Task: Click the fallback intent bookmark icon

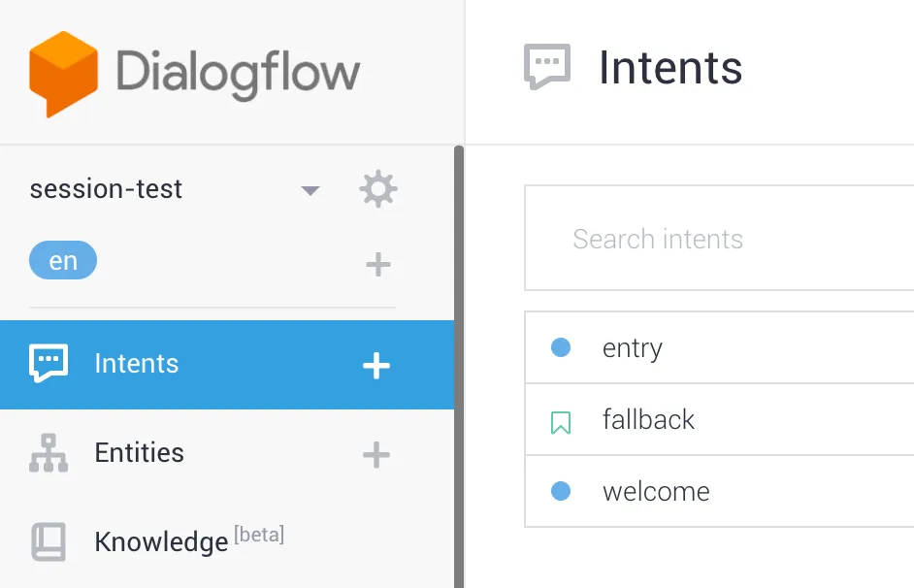Action: click(x=561, y=421)
